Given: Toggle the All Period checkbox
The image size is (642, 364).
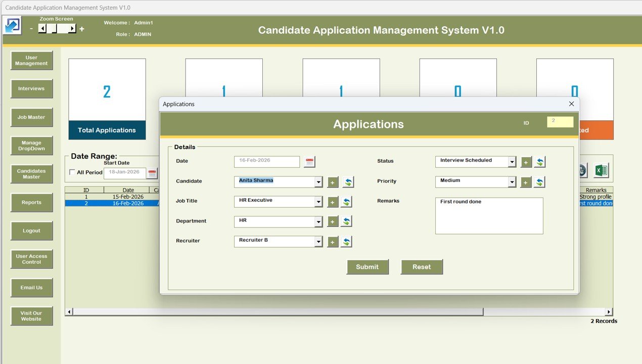Looking at the screenshot, I should 72,172.
